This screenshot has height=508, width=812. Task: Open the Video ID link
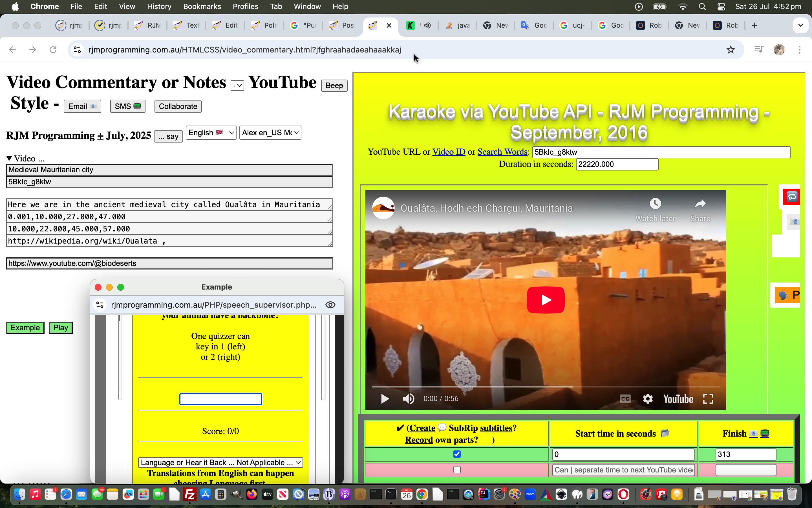pyautogui.click(x=449, y=152)
